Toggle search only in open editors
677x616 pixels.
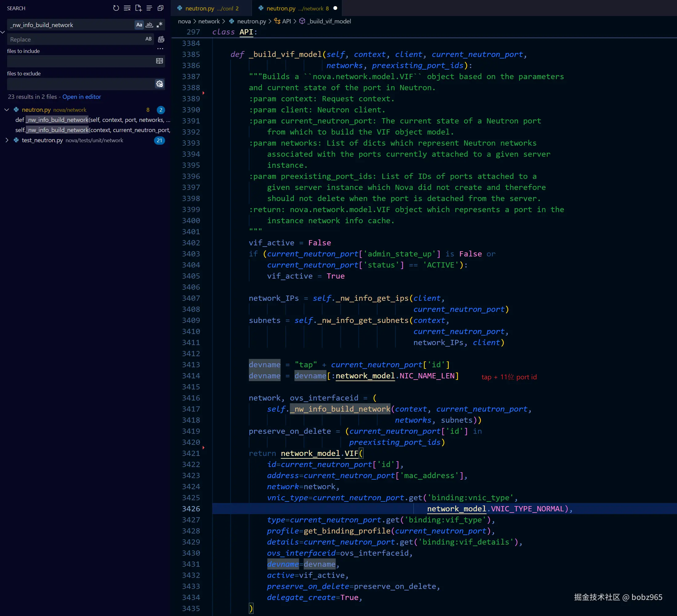160,61
